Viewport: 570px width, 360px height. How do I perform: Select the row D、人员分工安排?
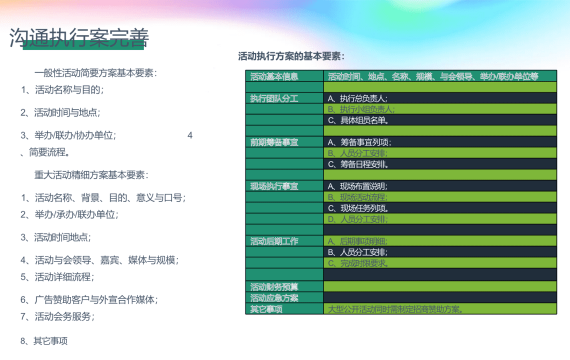440,219
